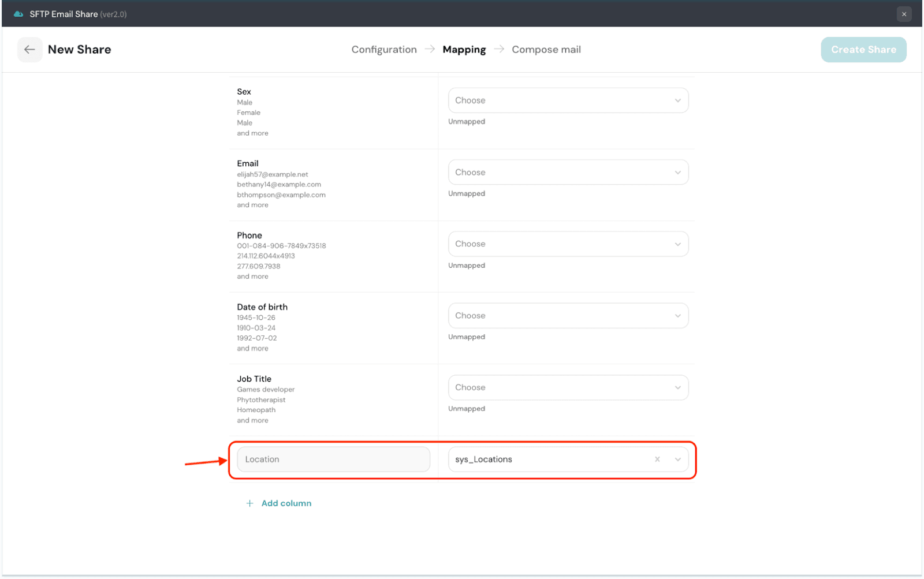924x579 pixels.
Task: Open the Phone field mapping dropdown
Action: (x=568, y=244)
